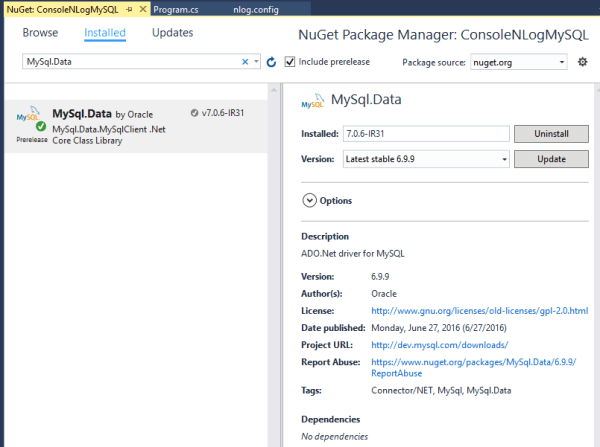Open the Version dropdown Latest stable 6.9.9

coord(426,159)
